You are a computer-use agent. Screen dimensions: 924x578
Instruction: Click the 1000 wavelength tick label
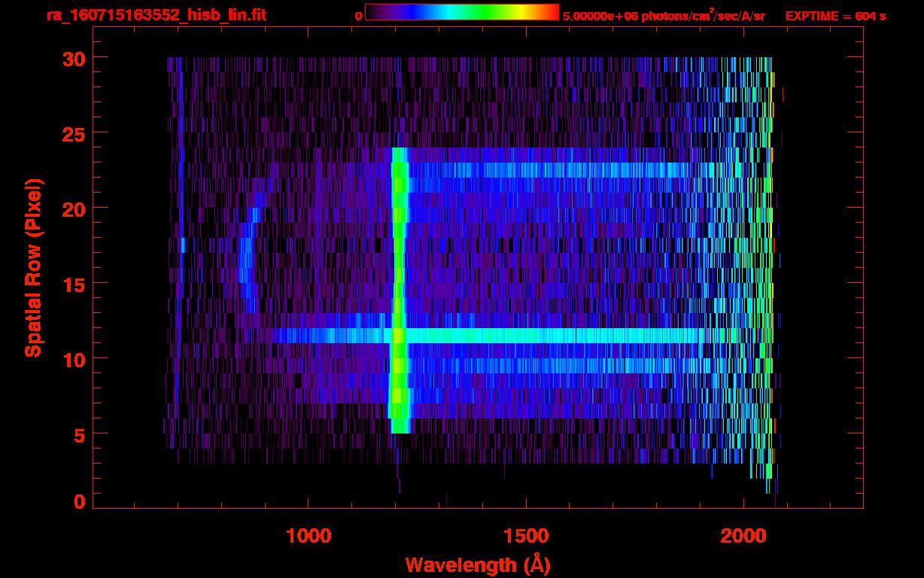[309, 535]
